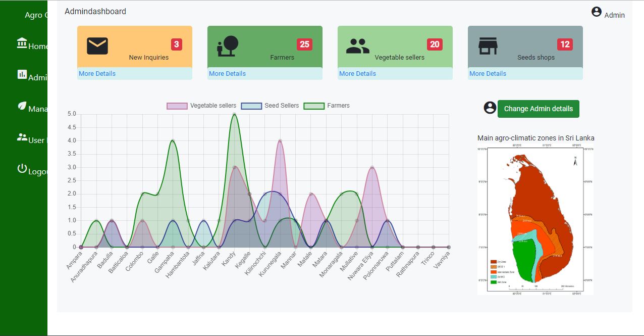The width and height of the screenshot is (644, 336).
Task: Select the Users icon in the sidebar
Action: click(21, 137)
